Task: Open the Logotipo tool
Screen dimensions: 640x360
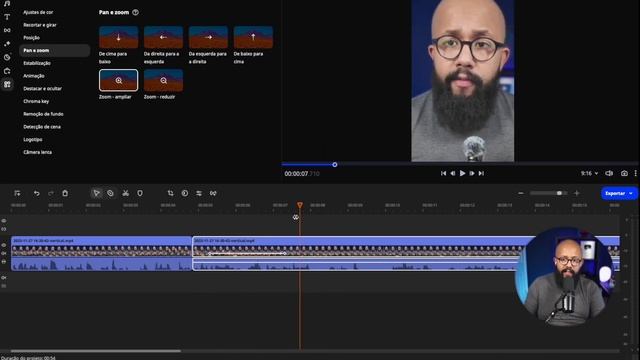Action: [33, 140]
